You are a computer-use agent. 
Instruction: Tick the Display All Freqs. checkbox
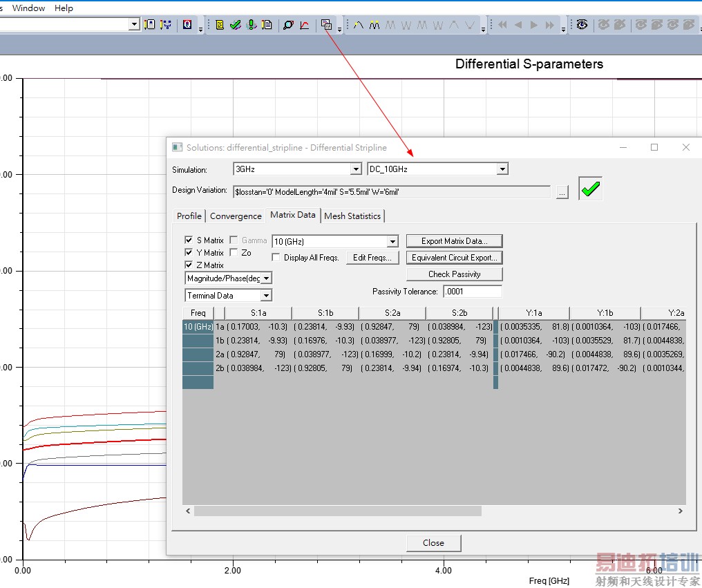pos(276,258)
